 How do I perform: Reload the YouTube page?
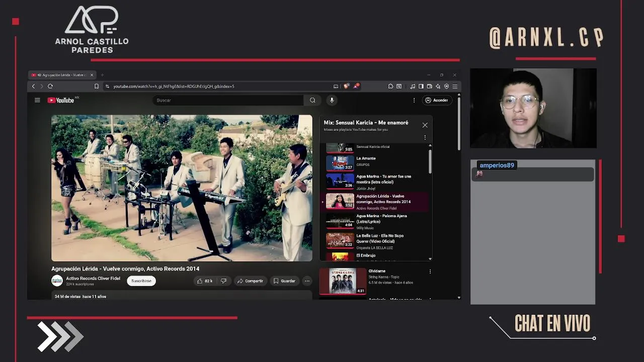pos(50,86)
